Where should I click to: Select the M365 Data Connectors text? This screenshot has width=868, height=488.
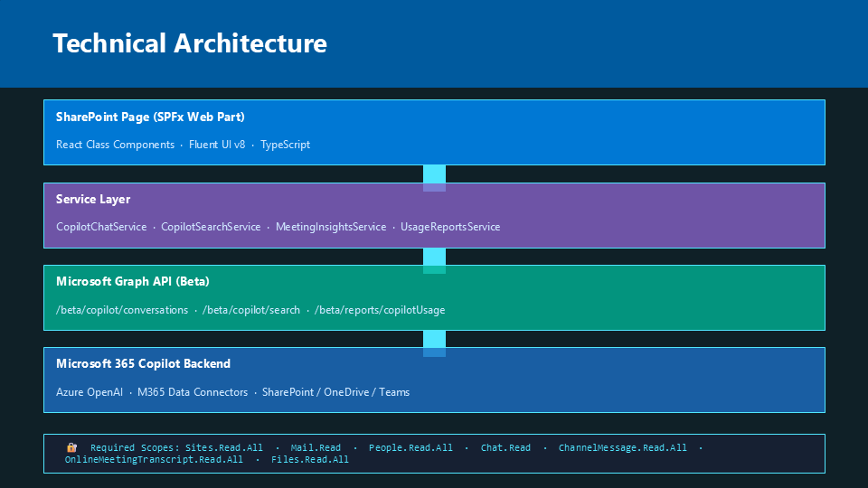pyautogui.click(x=193, y=392)
